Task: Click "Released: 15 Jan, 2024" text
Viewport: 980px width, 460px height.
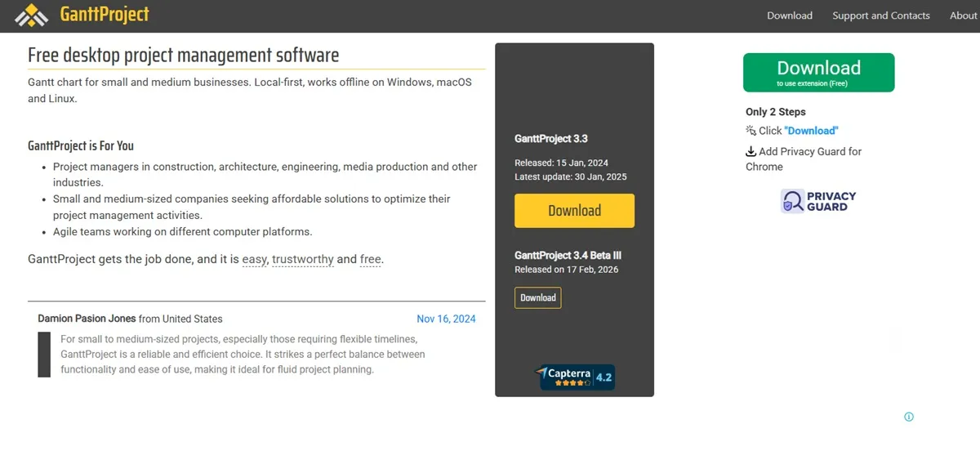Action: (x=561, y=163)
